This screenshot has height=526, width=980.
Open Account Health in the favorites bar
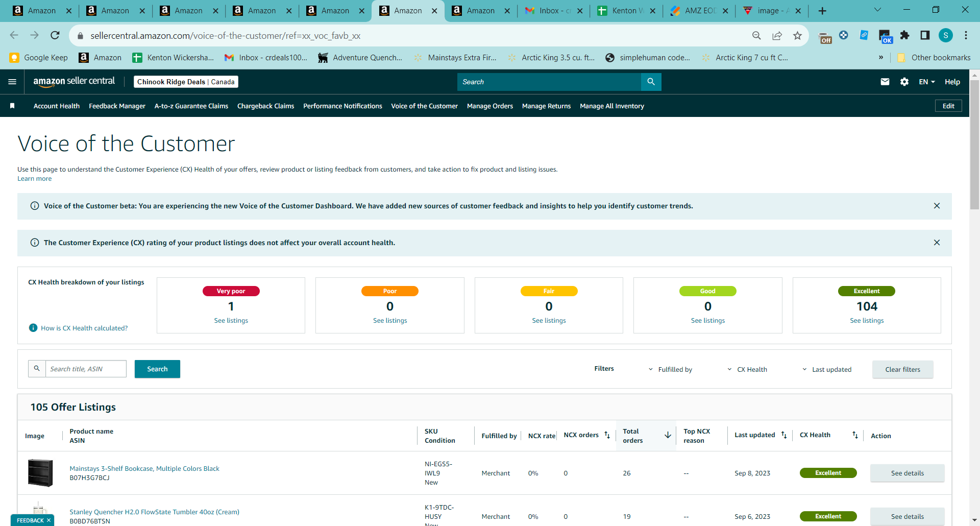click(x=57, y=106)
